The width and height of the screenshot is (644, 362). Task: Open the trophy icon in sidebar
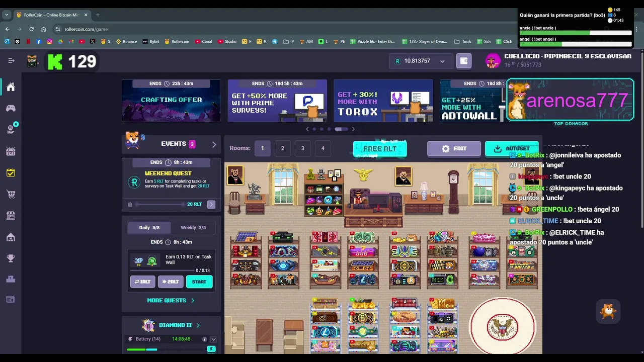tap(11, 258)
